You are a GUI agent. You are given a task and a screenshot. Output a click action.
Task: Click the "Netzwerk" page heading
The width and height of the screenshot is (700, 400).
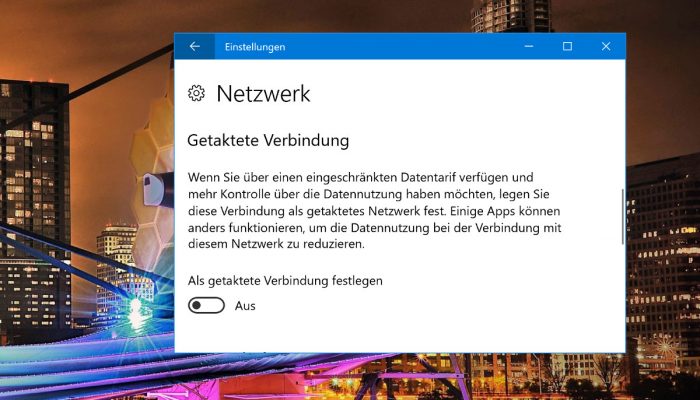click(x=263, y=94)
